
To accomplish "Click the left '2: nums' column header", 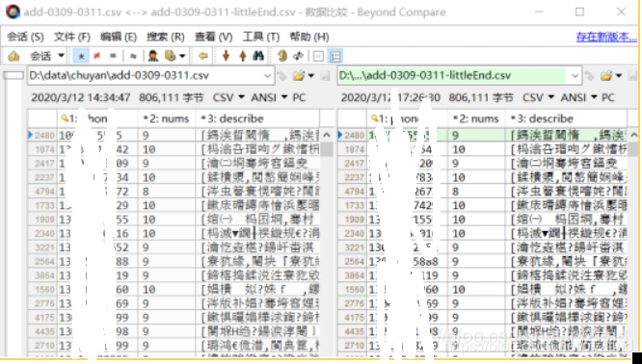I will point(167,119).
